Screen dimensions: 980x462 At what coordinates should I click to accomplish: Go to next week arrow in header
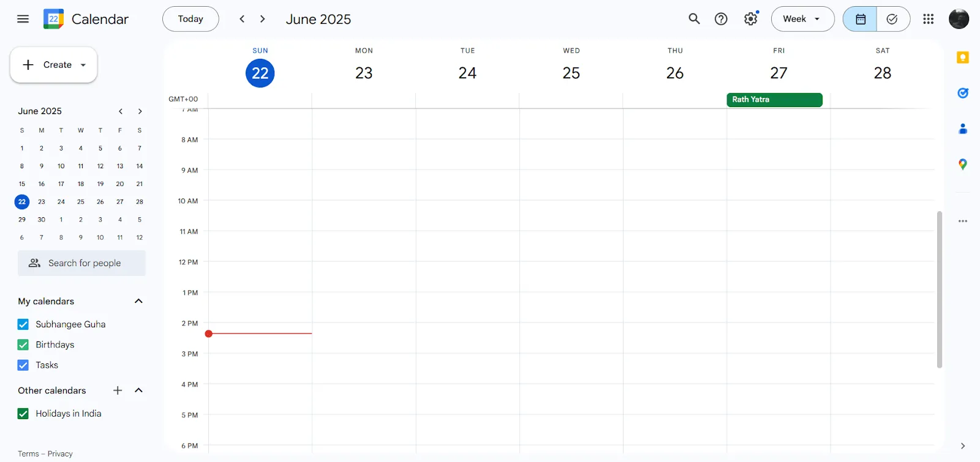pos(263,19)
